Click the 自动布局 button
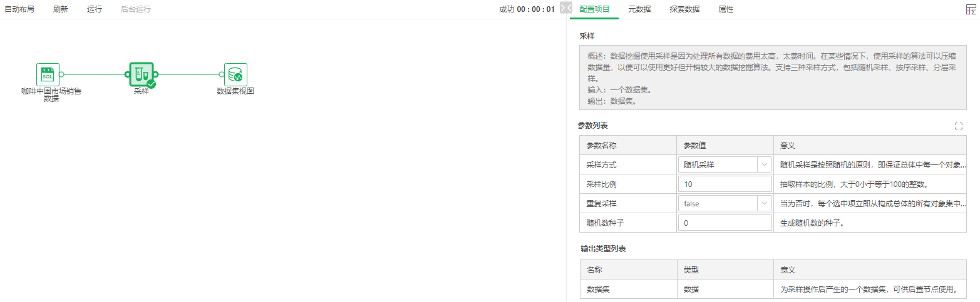The width and height of the screenshot is (980, 302). tap(19, 9)
